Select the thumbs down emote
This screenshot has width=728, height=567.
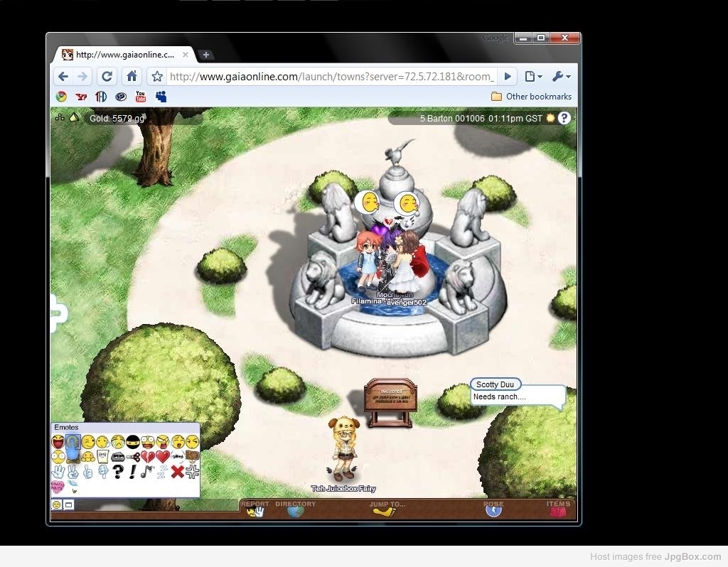pos(103,472)
